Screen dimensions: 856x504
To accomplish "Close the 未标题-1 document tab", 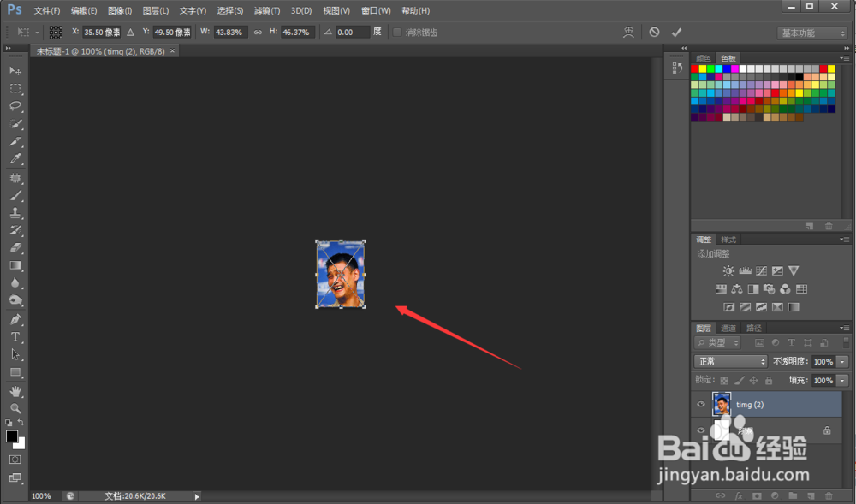I will (173, 50).
